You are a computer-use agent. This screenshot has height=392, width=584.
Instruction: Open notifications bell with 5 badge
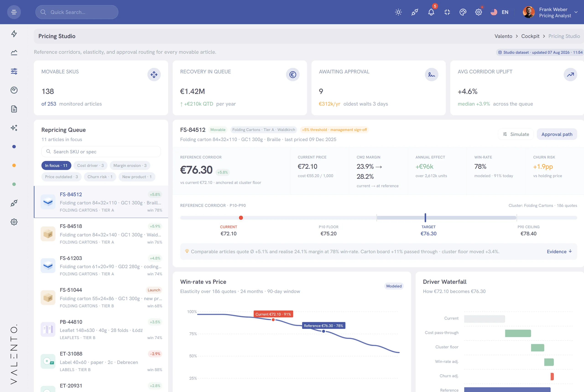(431, 12)
